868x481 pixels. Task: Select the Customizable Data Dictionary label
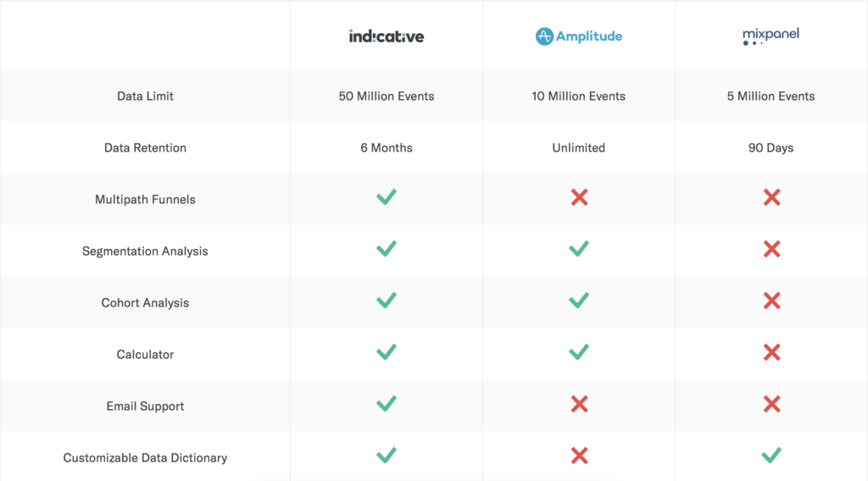click(x=145, y=458)
